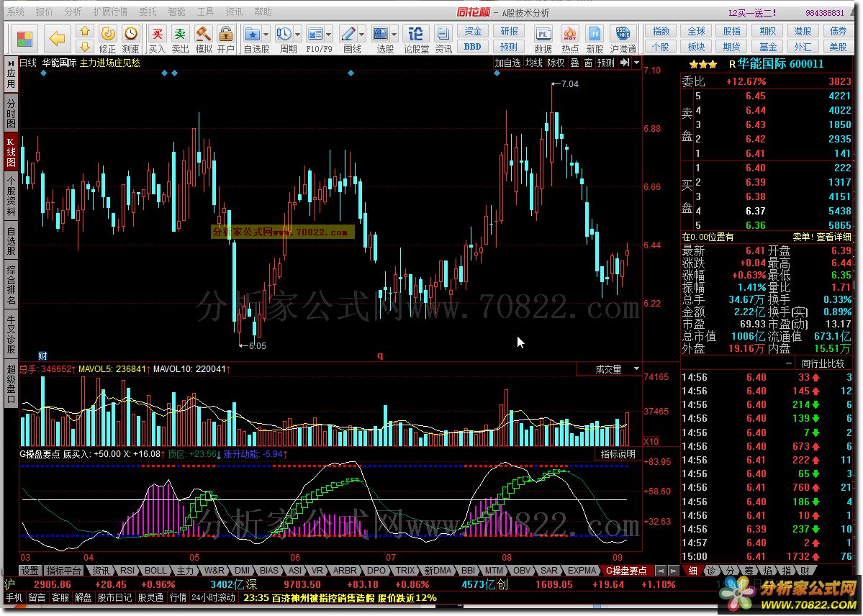Click the 研报 research report button
The height and width of the screenshot is (616, 863).
coord(509,32)
